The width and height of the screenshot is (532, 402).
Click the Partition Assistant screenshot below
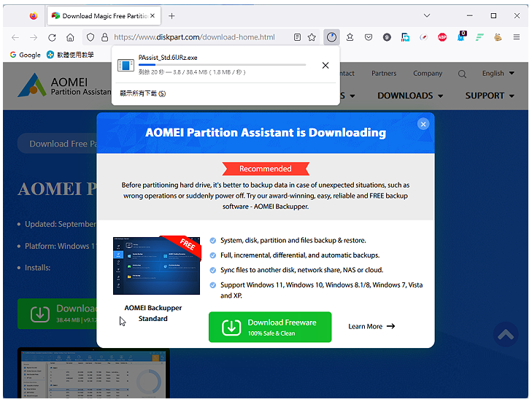tap(93, 373)
